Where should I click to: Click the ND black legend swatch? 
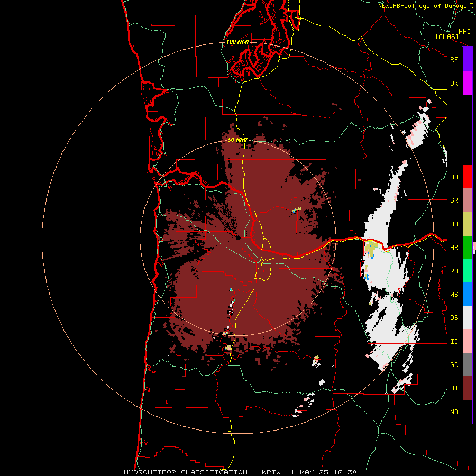click(467, 411)
